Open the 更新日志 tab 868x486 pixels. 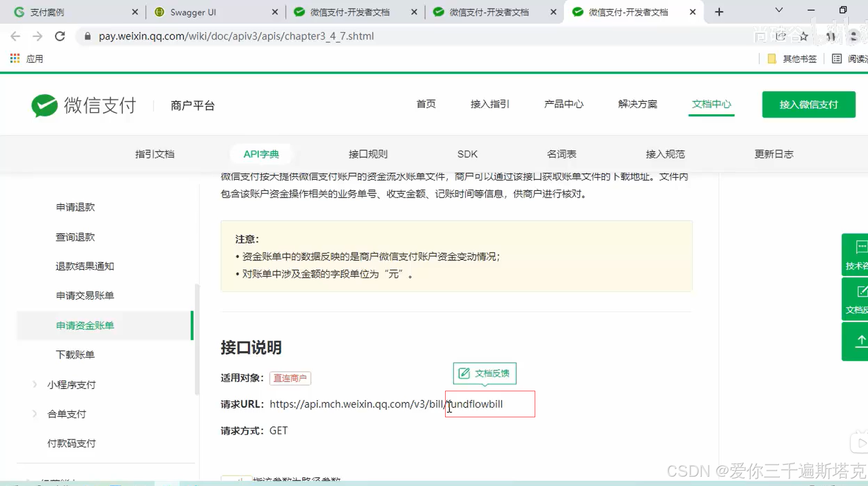pyautogui.click(x=774, y=154)
